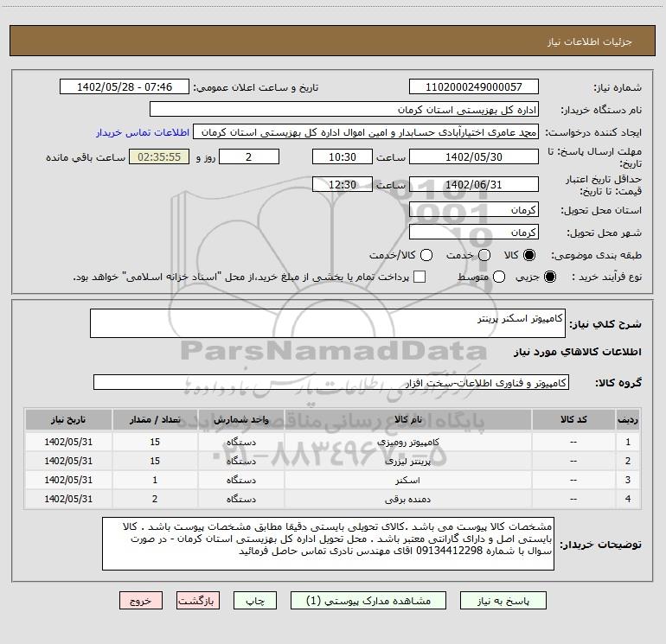Image resolution: width=666 pixels, height=644 pixels.
Task: Click the نام کالا column header
Action: coord(407,419)
